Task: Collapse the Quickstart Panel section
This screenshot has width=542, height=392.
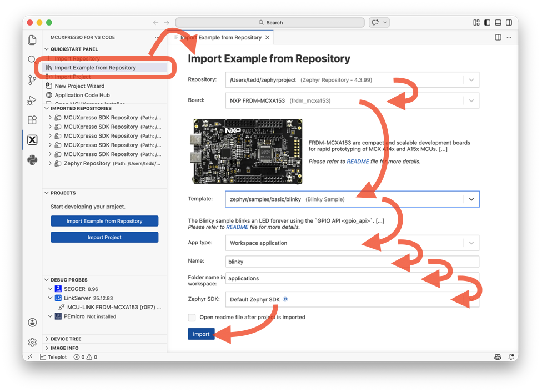Action: point(47,49)
